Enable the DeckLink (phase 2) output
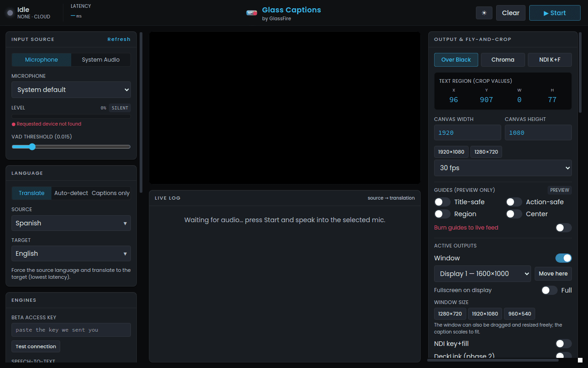The height and width of the screenshot is (368, 588). (564, 356)
